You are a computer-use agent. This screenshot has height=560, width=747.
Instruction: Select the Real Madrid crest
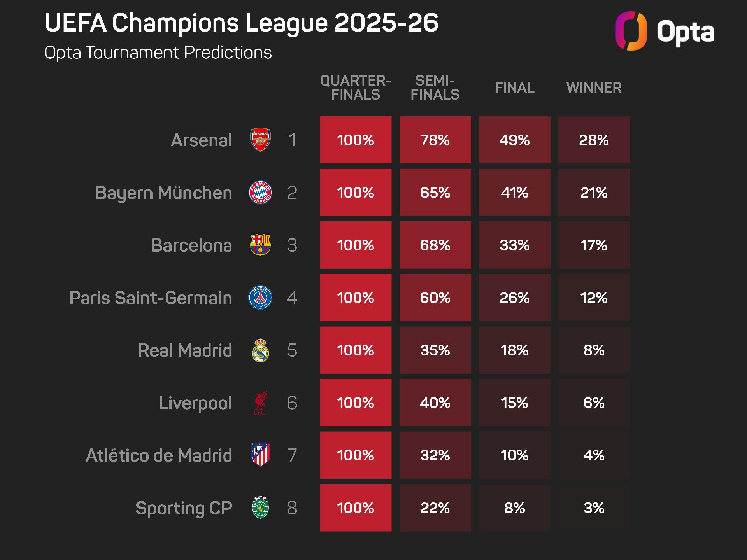click(x=260, y=350)
